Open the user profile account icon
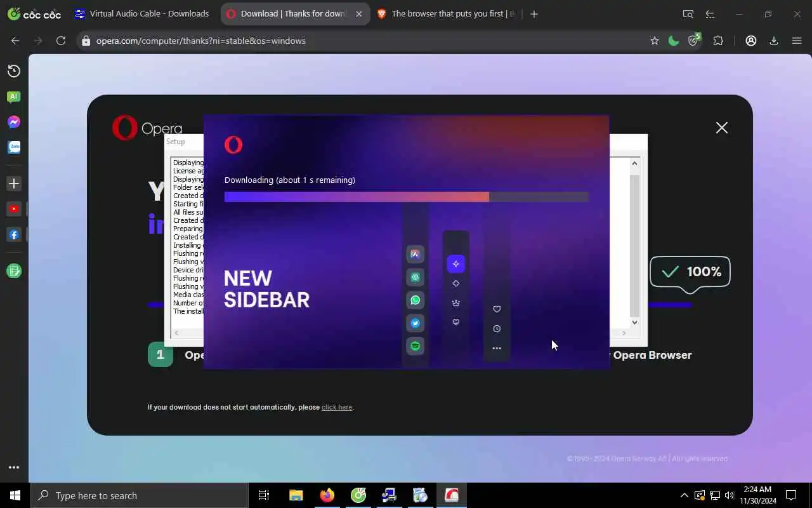Screen dimensions: 812x508 click(751, 41)
